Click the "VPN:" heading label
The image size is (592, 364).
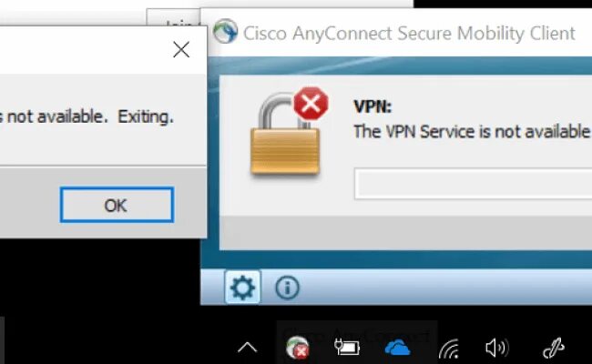(373, 106)
